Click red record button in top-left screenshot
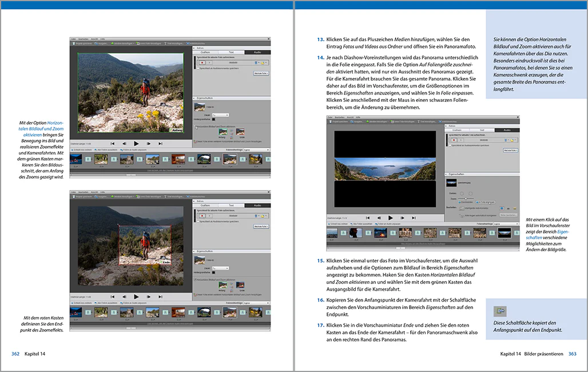 202,63
